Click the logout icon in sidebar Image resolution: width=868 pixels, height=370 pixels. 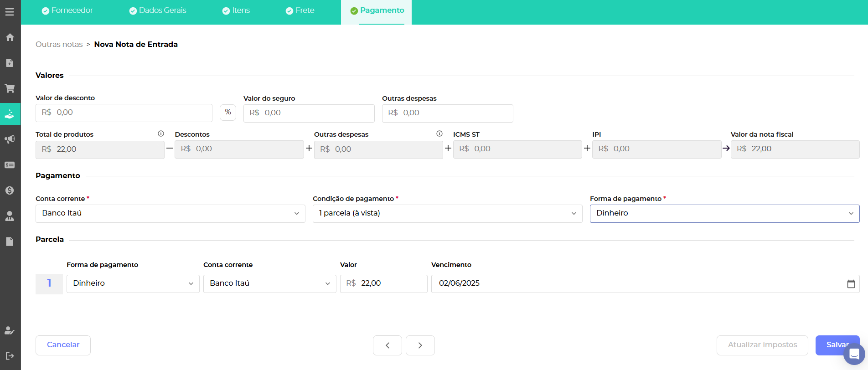(10, 356)
